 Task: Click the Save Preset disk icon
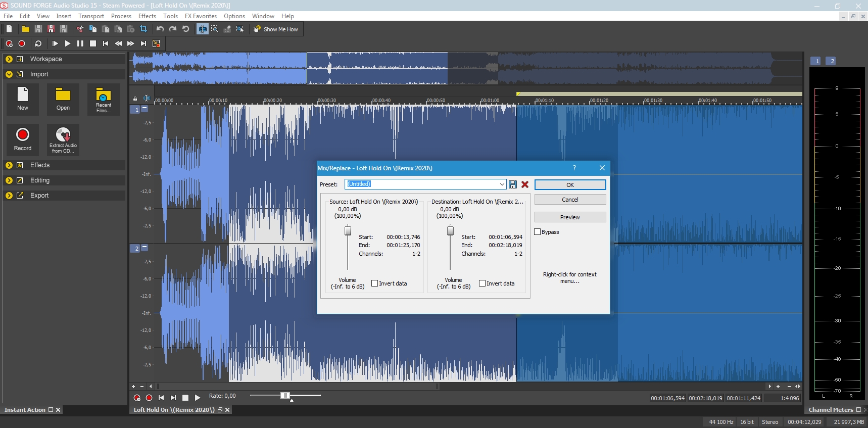tap(513, 184)
